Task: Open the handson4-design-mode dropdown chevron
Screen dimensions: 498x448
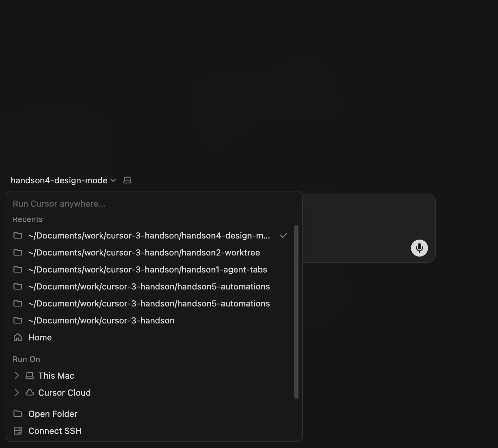Action: pyautogui.click(x=113, y=180)
